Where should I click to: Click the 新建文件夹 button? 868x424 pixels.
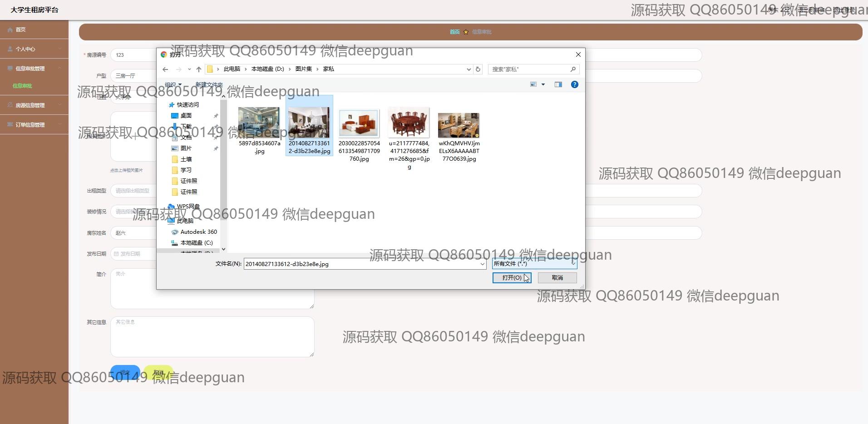click(x=209, y=85)
